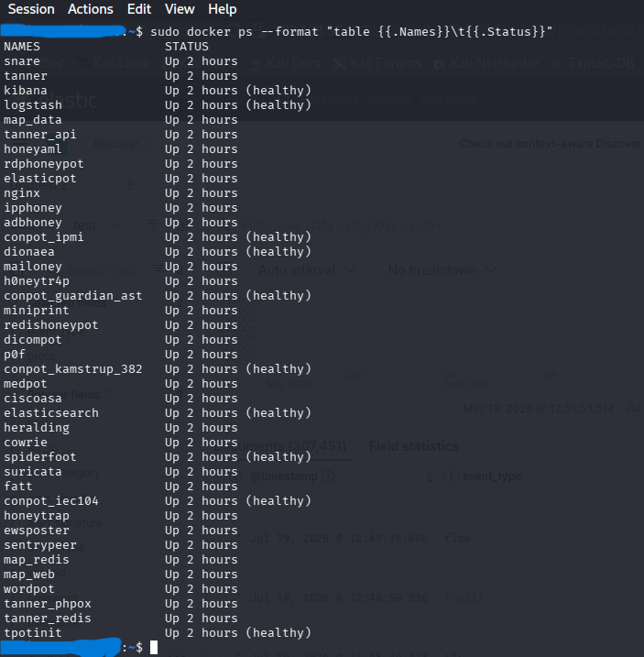644x657 pixels.
Task: Click the 'elasticsearch' container name
Action: [51, 413]
